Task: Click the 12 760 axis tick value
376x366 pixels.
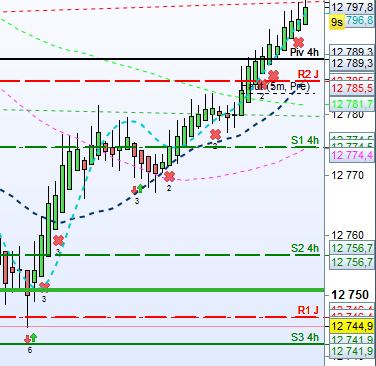Action: click(x=347, y=235)
